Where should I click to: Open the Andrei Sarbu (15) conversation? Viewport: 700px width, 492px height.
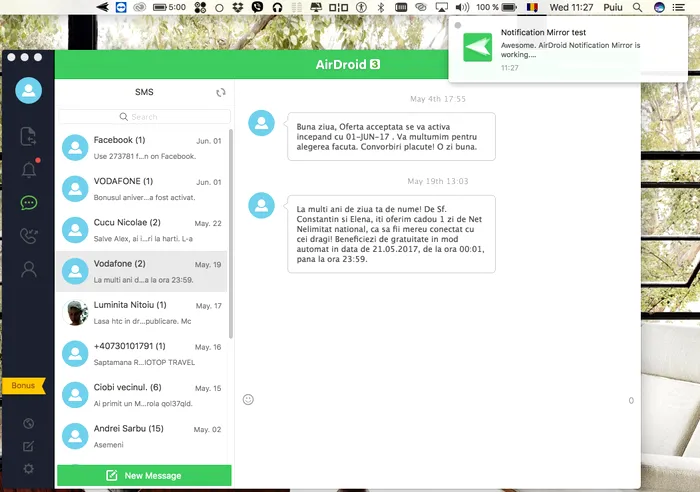(142, 436)
